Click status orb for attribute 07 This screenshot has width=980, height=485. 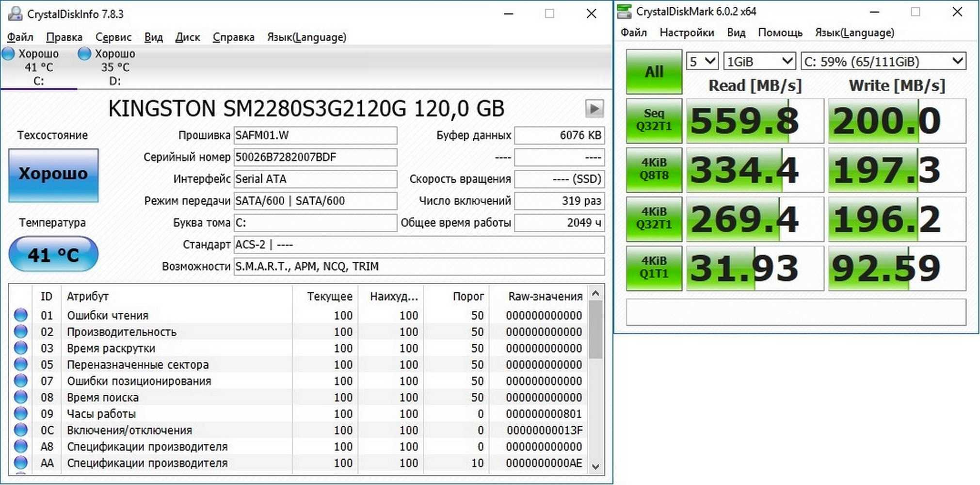(21, 381)
